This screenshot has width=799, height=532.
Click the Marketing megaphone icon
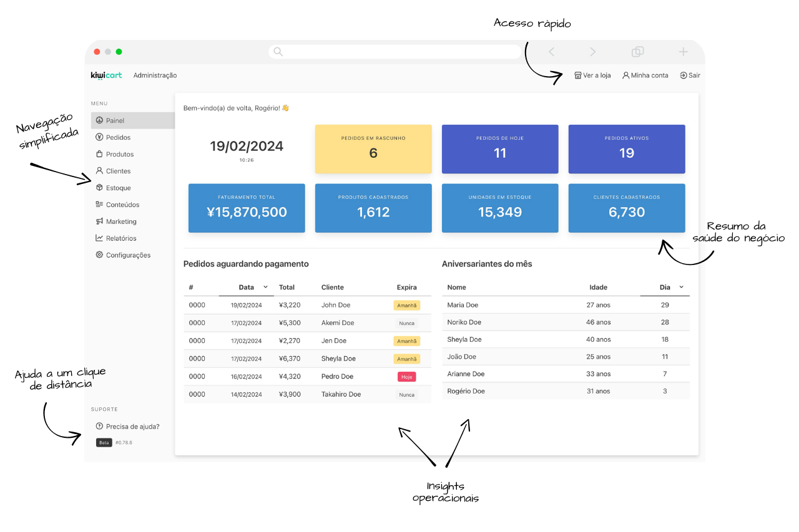click(x=99, y=221)
